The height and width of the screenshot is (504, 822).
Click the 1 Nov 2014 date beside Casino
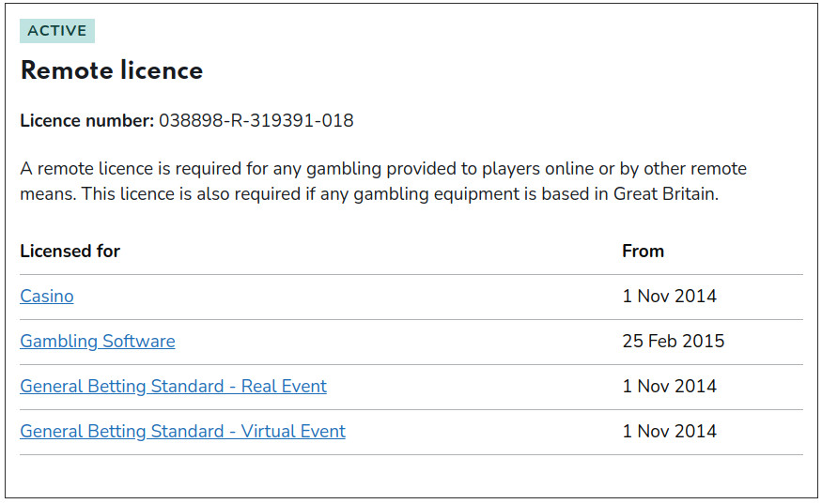(x=669, y=297)
